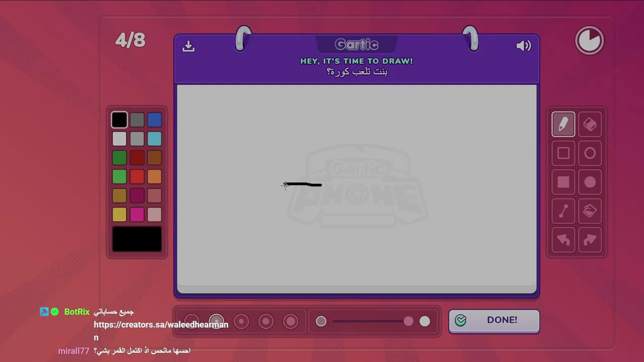
Task: Download the drawing using the save icon
Action: click(x=189, y=46)
